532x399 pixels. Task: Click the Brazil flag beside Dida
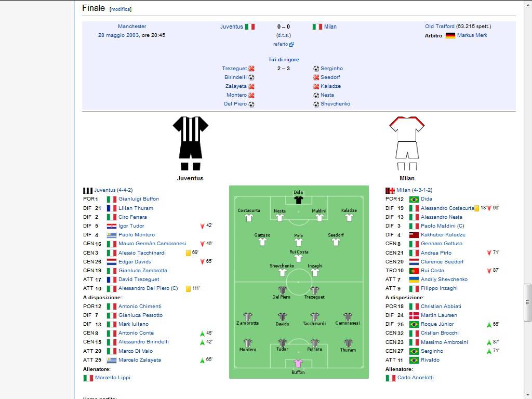click(x=414, y=199)
